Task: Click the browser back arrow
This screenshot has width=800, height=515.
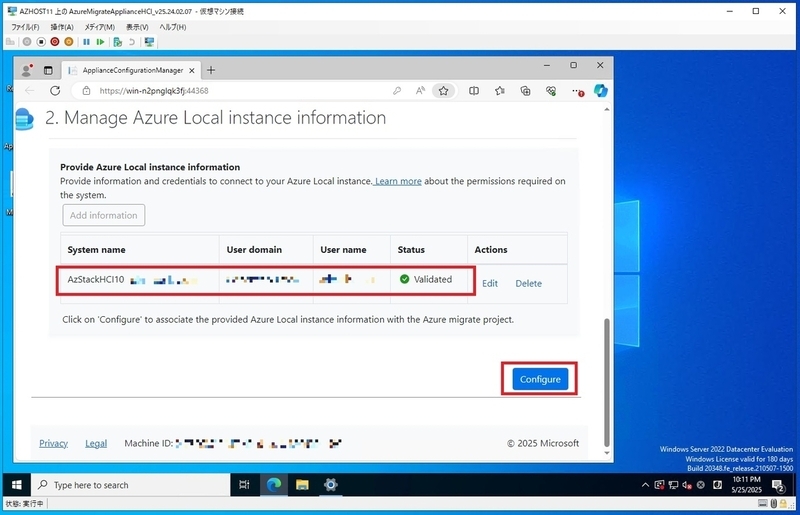Action: pos(30,91)
